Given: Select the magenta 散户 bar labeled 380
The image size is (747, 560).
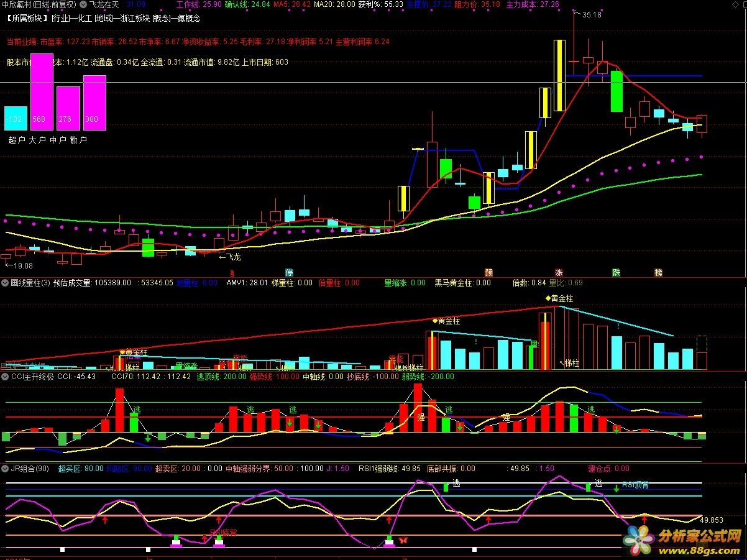Looking at the screenshot, I should (94, 103).
